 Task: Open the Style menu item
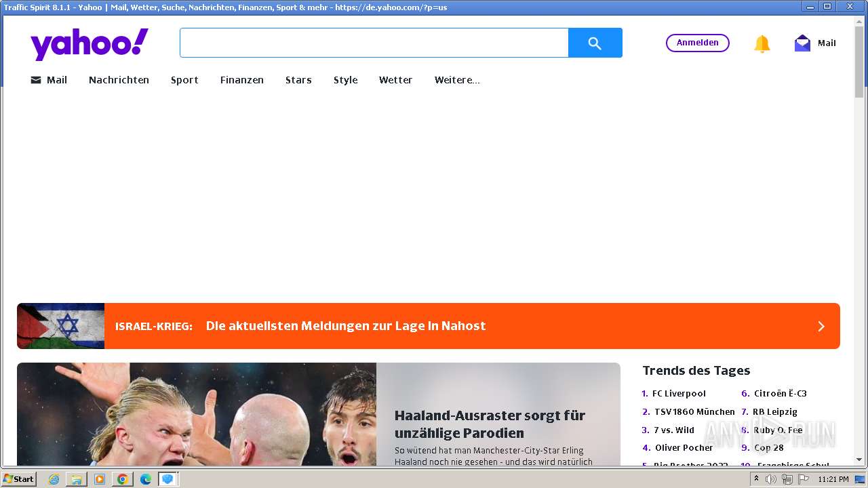pyautogui.click(x=345, y=80)
